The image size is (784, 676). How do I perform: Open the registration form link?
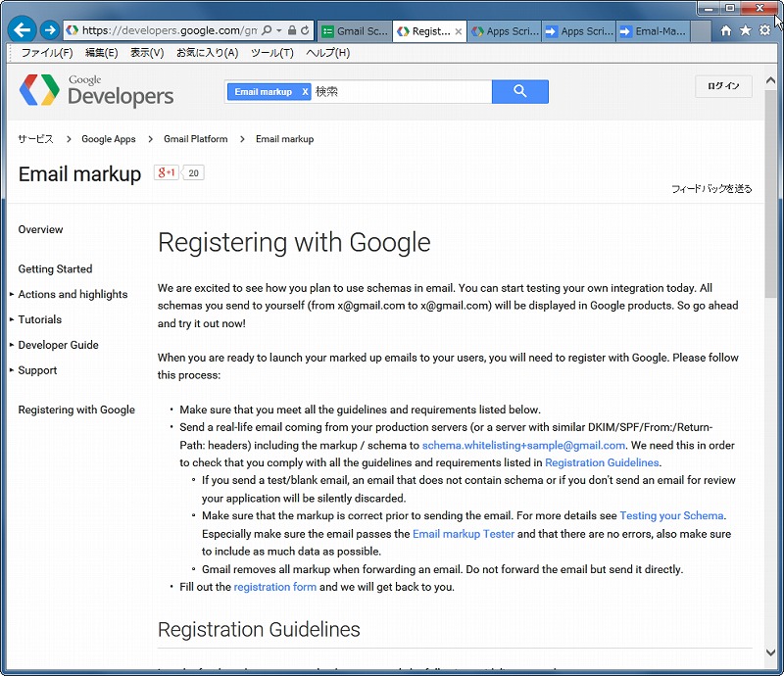[x=275, y=587]
